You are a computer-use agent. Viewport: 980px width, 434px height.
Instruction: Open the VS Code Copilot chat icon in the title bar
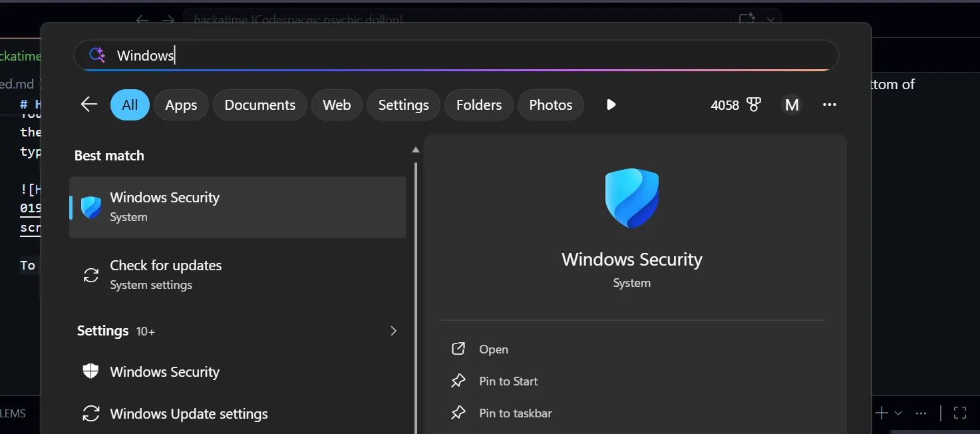point(746,19)
